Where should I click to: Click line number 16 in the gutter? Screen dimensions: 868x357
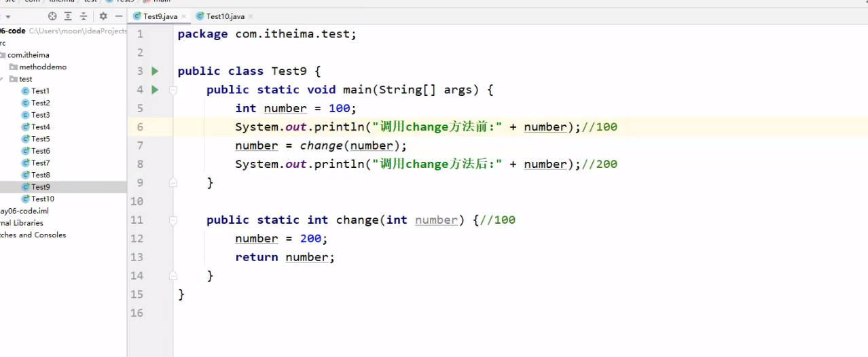(137, 313)
